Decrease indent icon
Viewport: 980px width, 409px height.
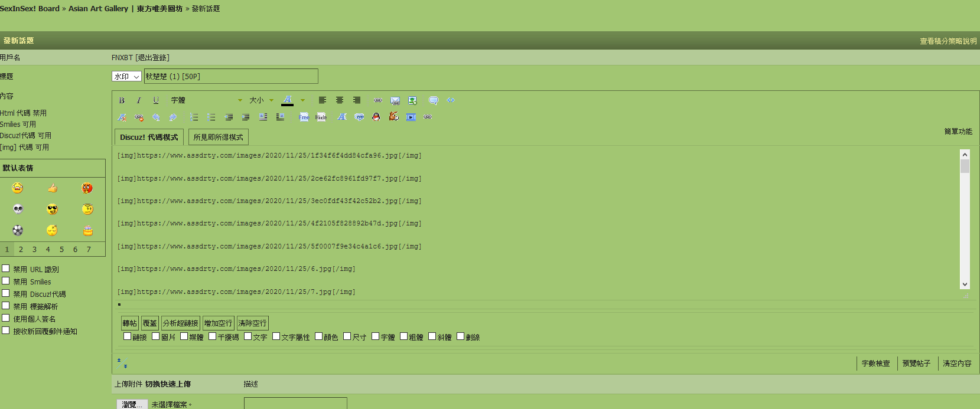point(229,117)
